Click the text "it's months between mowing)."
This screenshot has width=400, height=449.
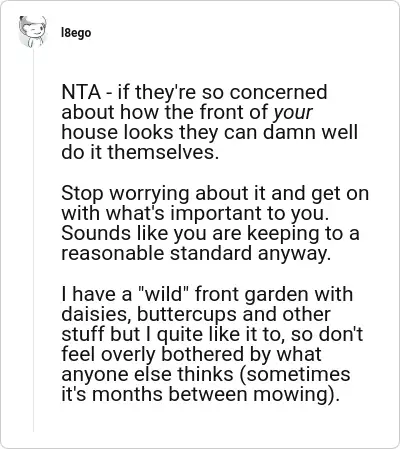point(200,394)
